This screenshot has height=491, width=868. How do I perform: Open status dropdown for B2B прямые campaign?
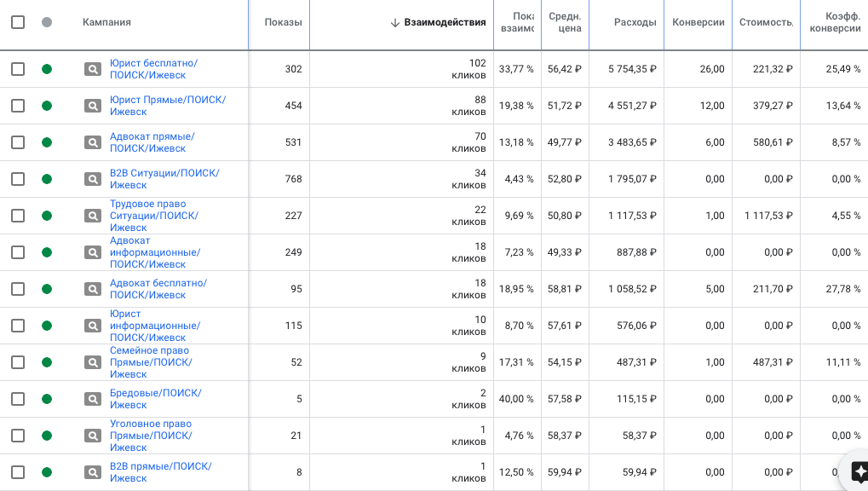[47, 472]
